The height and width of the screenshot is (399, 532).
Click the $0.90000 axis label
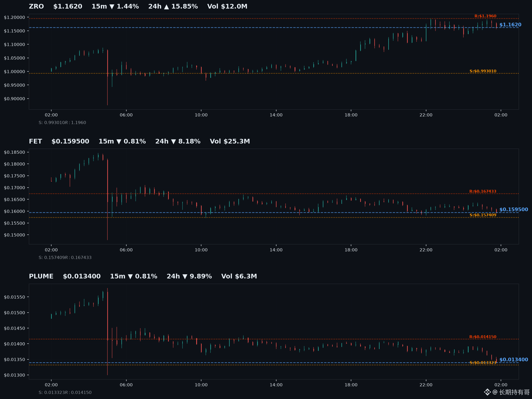[14, 99]
